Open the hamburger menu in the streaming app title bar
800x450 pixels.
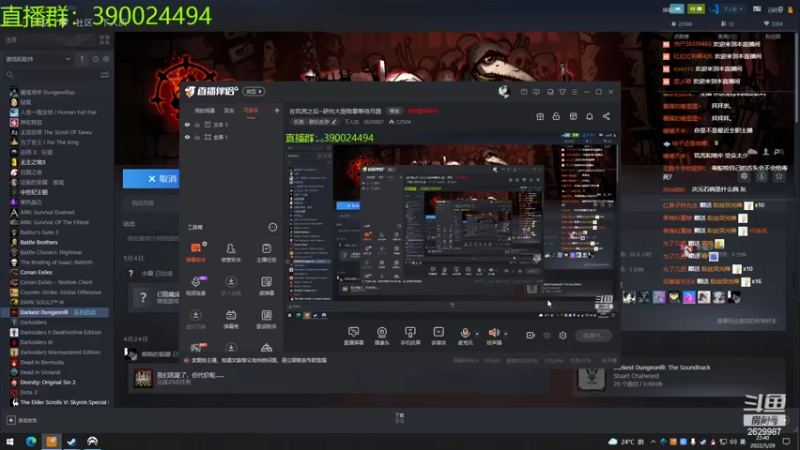(574, 92)
